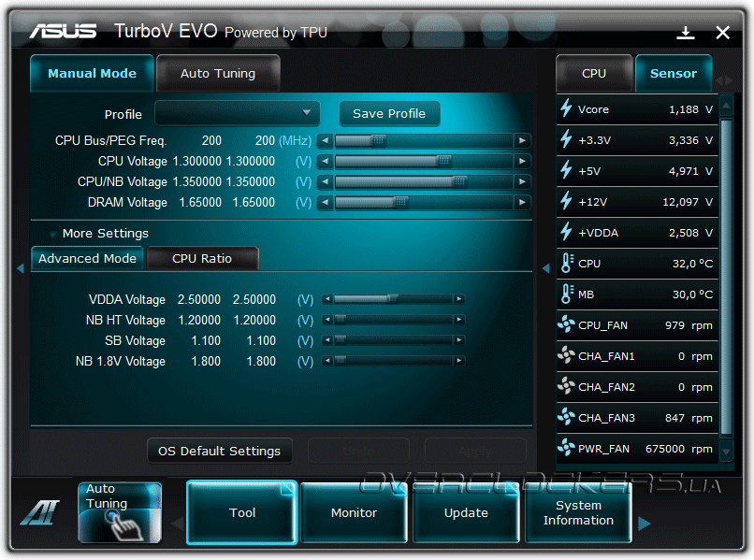This screenshot has height=560, width=754.
Task: Switch to Auto Tuning tab
Action: [218, 74]
